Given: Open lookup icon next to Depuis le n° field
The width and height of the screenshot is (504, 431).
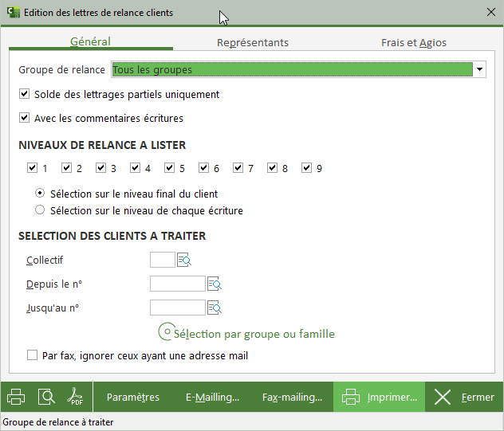Looking at the screenshot, I should (x=215, y=284).
